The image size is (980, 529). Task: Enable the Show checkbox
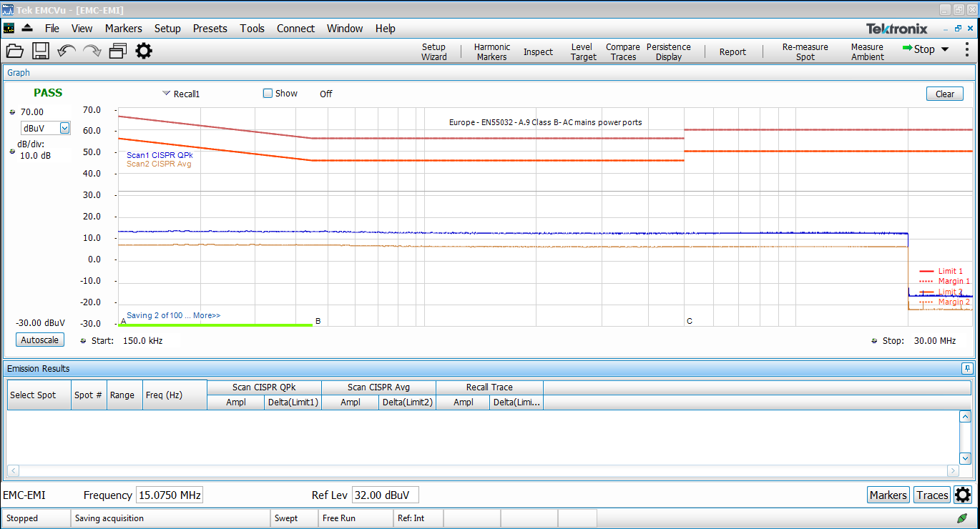coord(268,94)
